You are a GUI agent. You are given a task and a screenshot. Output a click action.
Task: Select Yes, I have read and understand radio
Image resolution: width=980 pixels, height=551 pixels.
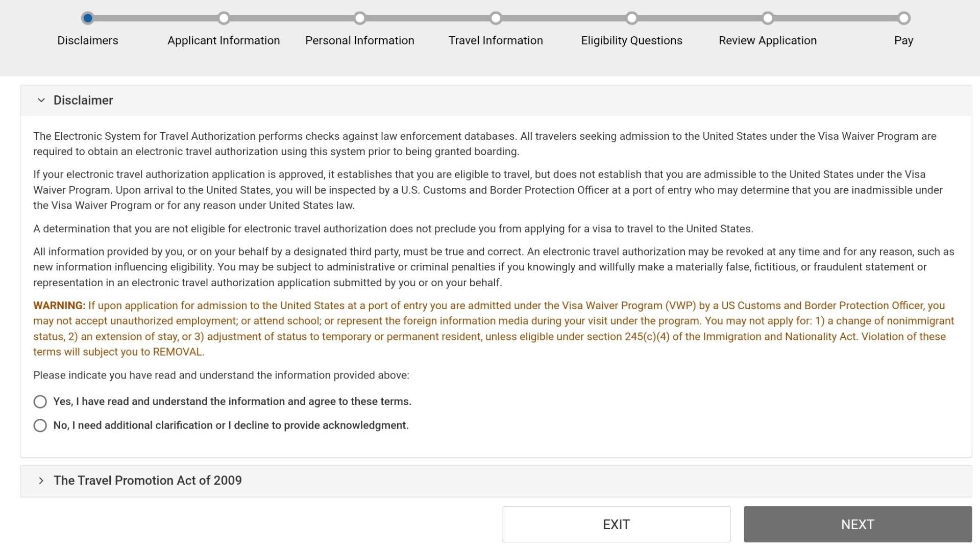pyautogui.click(x=40, y=402)
